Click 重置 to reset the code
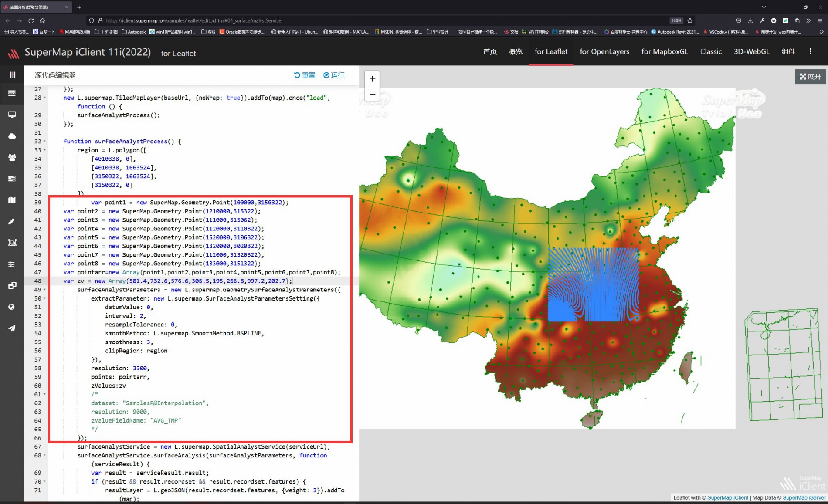The image size is (828, 504). [305, 75]
